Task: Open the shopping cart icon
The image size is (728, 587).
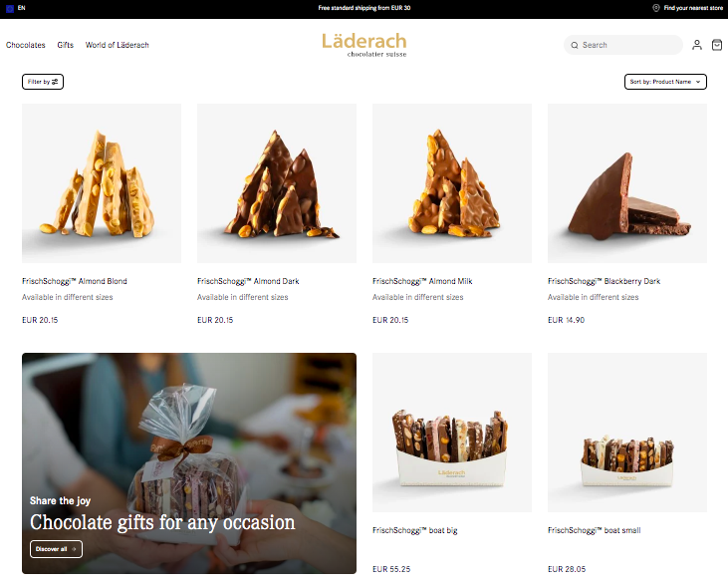Action: tap(717, 45)
